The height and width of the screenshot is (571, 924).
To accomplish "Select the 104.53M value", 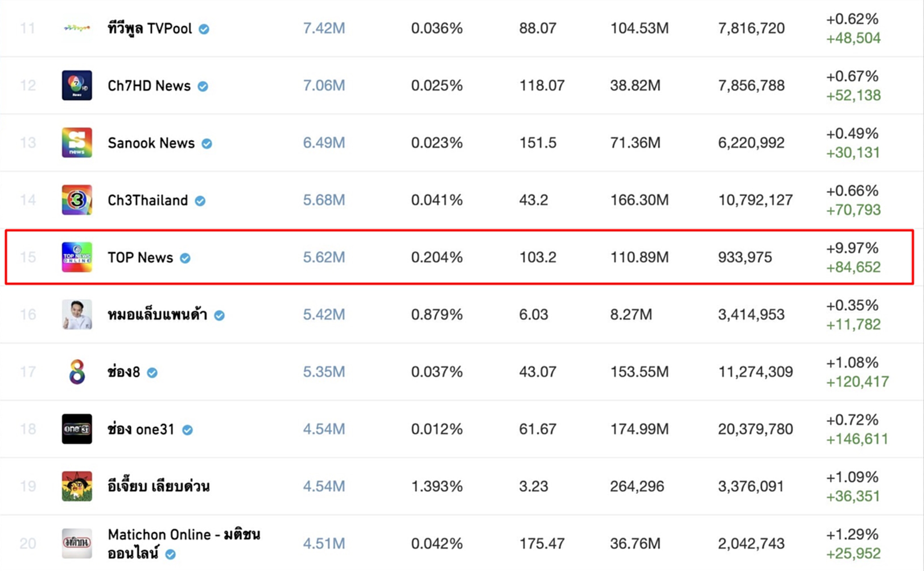I will coord(640,28).
